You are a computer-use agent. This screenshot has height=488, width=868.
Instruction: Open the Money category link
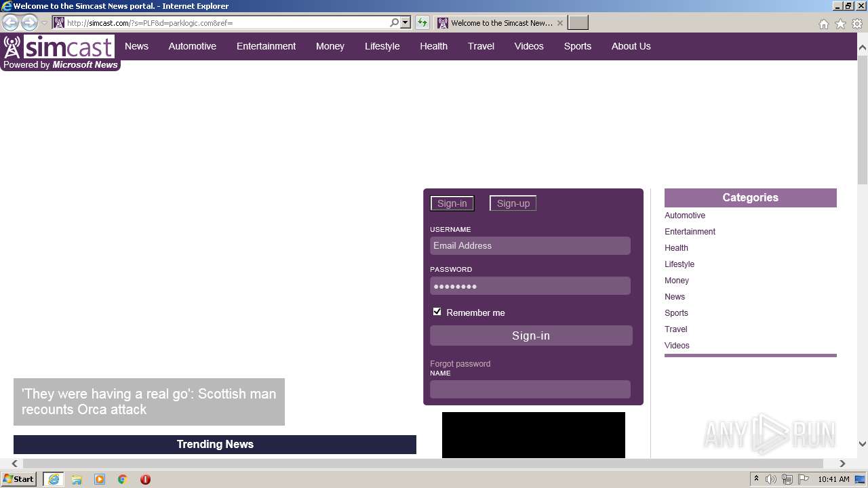coord(677,281)
